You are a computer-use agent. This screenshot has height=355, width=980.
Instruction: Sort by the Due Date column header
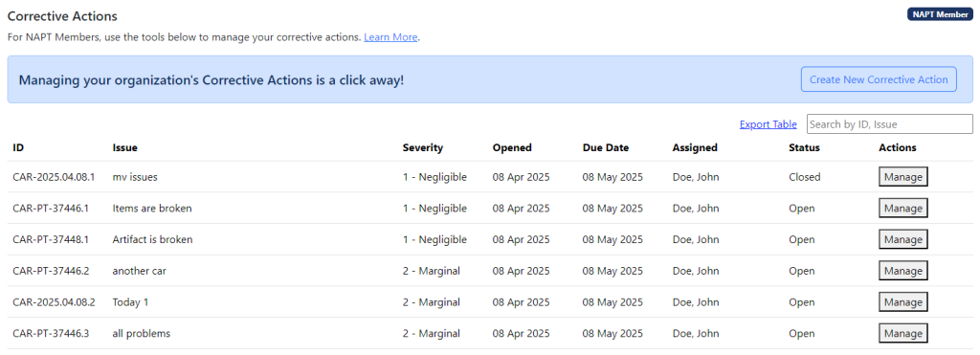tap(606, 148)
